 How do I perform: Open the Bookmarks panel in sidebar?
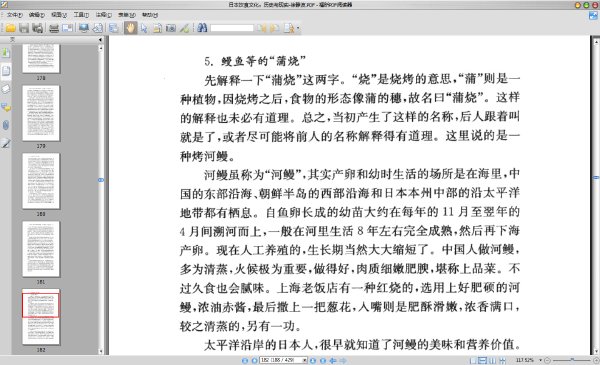click(6, 52)
